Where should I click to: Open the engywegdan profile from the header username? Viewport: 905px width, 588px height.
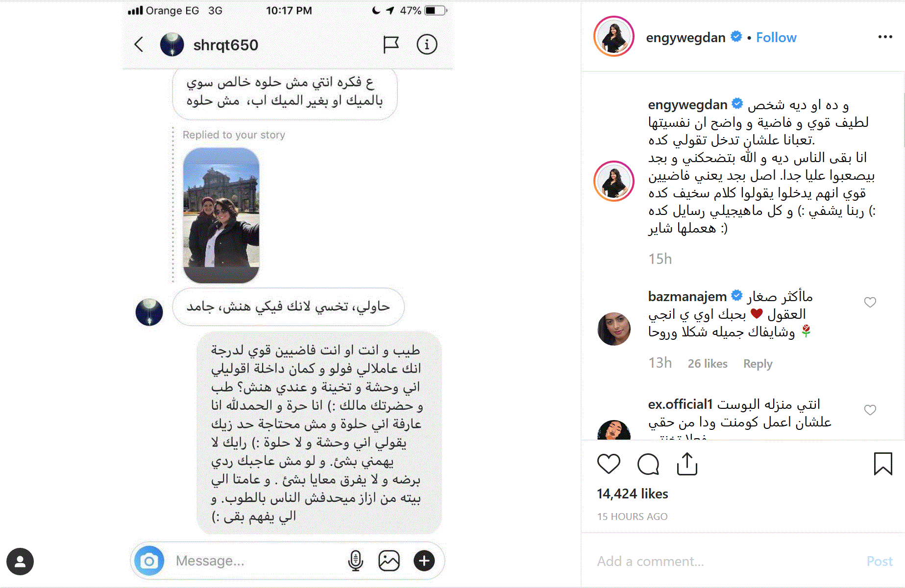tap(685, 37)
